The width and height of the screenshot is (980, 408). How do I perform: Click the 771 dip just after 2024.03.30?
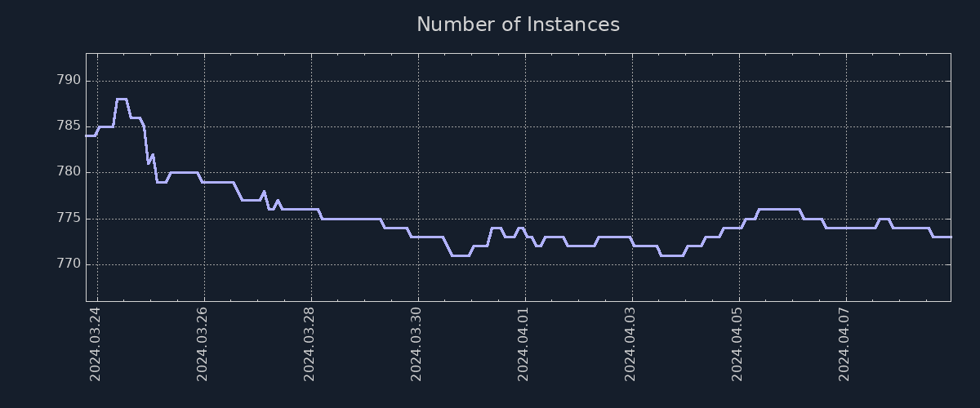coord(460,255)
